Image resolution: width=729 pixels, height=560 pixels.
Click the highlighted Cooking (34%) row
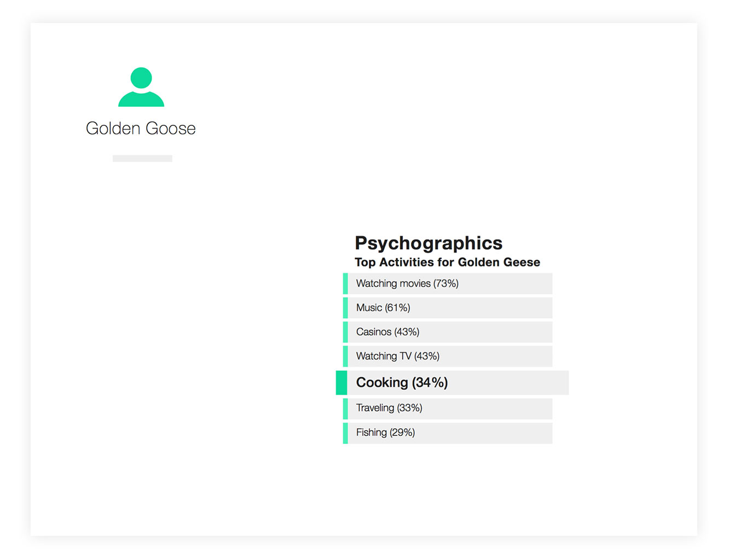[453, 383]
